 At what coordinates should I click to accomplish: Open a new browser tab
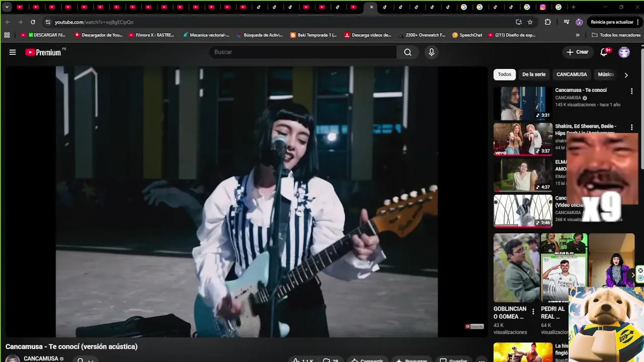tap(573, 7)
